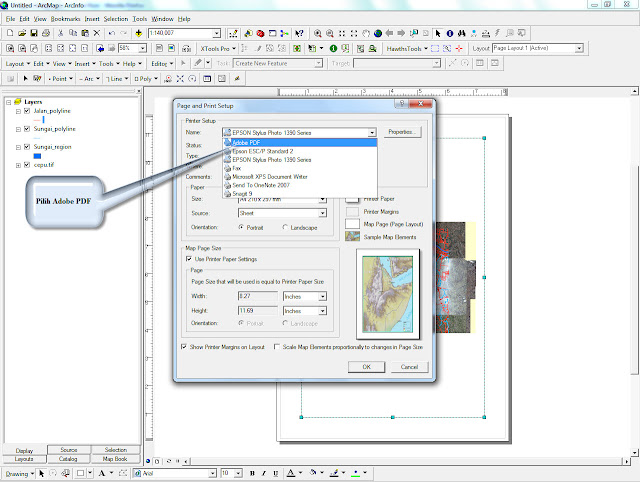Click the Italic I formatting icon
This screenshot has height=482, width=640.
tap(264, 473)
